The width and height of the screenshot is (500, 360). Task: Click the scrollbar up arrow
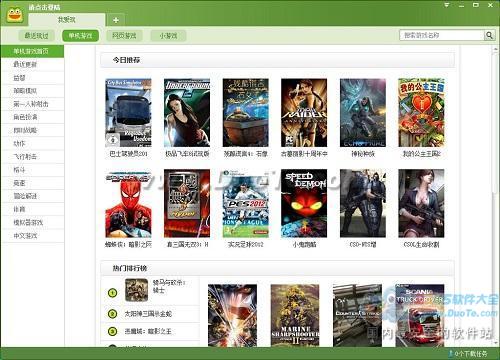pos(495,50)
